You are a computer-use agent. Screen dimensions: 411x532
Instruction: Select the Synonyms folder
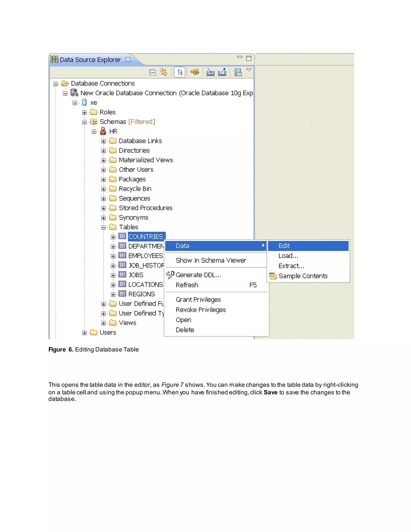(x=133, y=218)
